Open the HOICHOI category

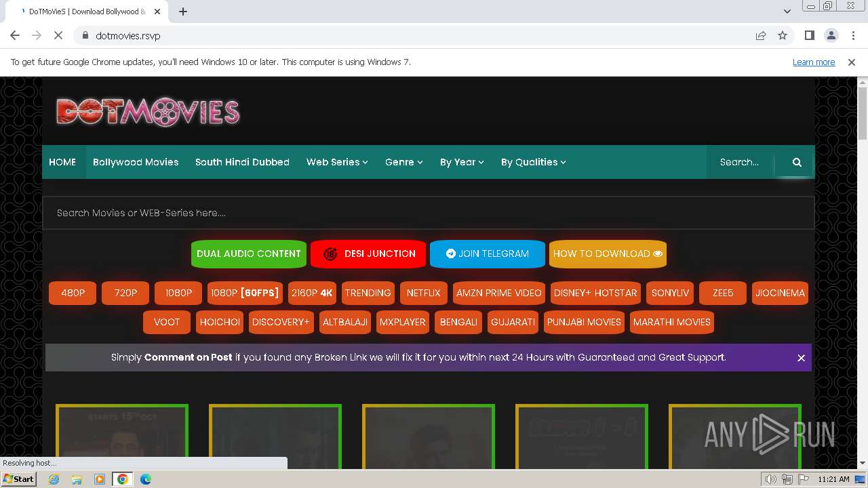pyautogui.click(x=220, y=322)
